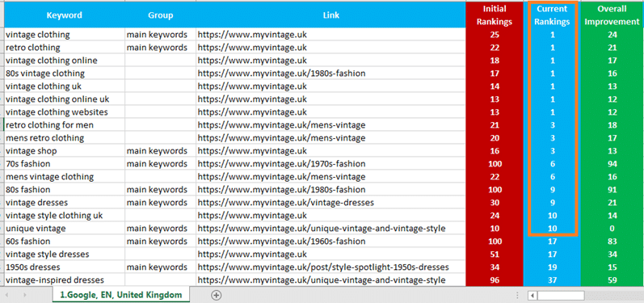Click the 'vintage style clothing uk' cell
This screenshot has height=303, width=644.
pos(65,215)
